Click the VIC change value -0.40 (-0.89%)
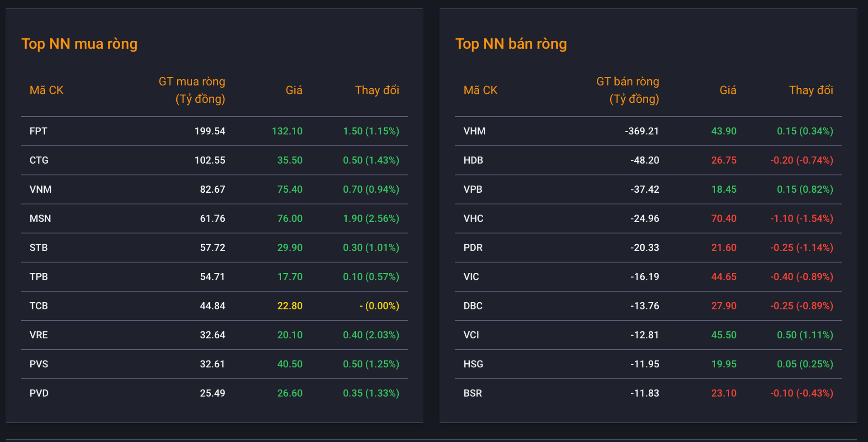 pyautogui.click(x=802, y=277)
